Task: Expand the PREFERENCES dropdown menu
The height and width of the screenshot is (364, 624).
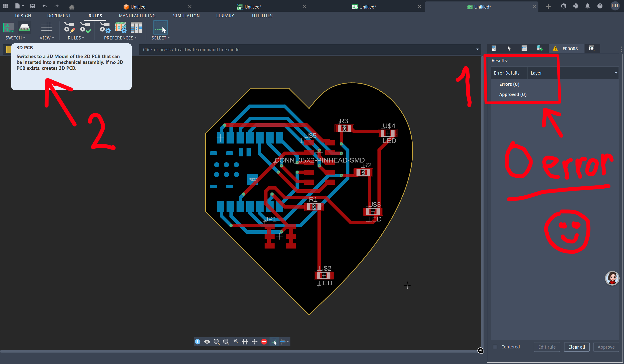Action: pos(120,38)
